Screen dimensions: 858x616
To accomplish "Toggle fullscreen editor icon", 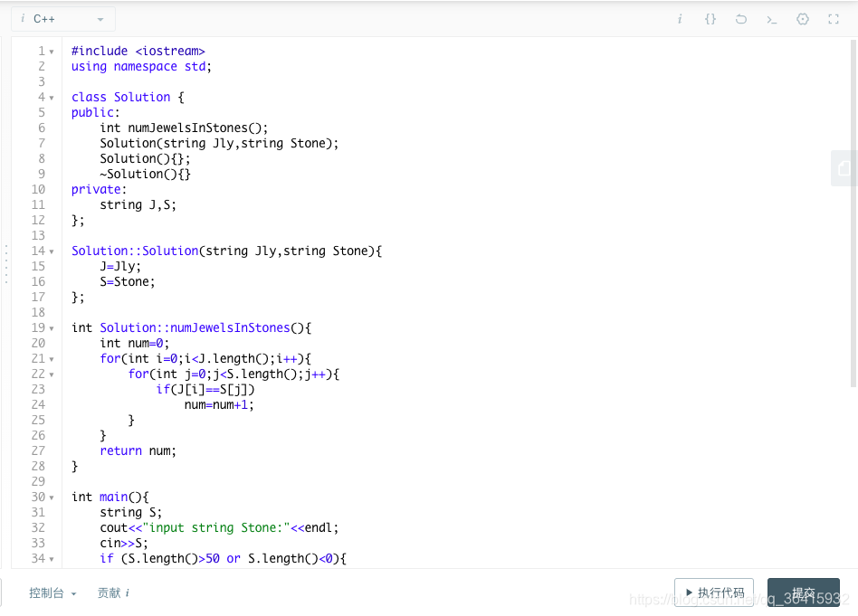I will coord(834,19).
